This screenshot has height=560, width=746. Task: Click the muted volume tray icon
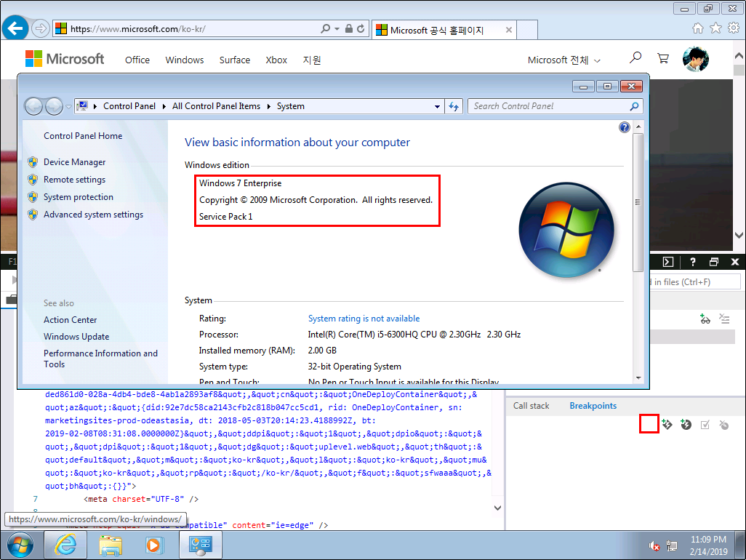pos(654,545)
